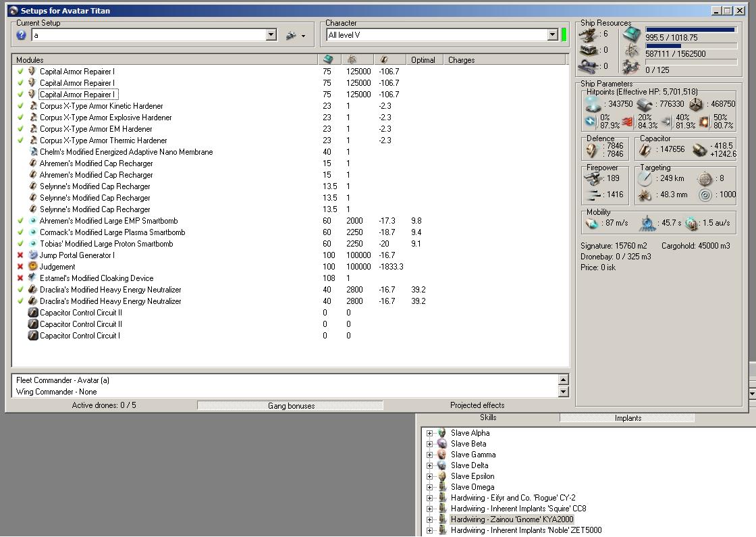Activate the Jump Portal Generator I red X

(20, 255)
